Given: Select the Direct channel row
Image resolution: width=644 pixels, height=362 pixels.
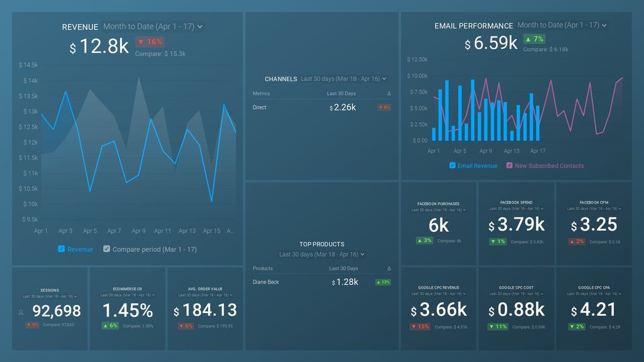Looking at the screenshot, I should [321, 107].
